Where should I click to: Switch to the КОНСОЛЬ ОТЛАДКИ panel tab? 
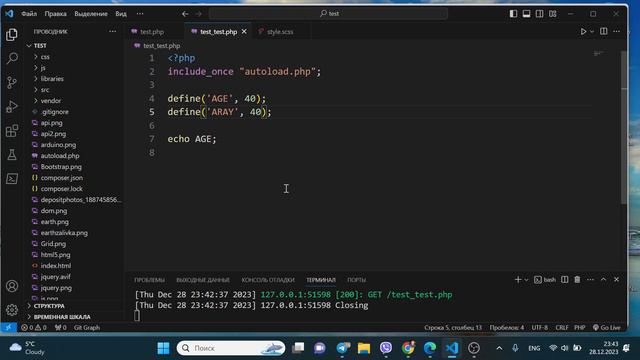coord(268,280)
